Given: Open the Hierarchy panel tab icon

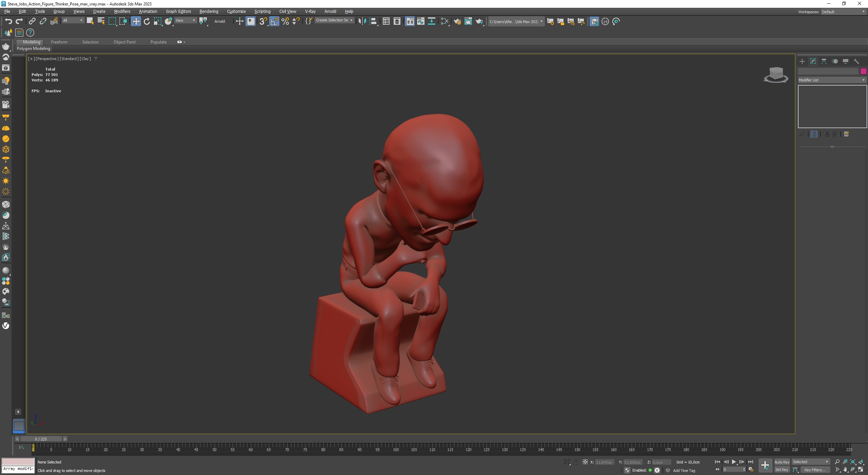Looking at the screenshot, I should [x=824, y=61].
